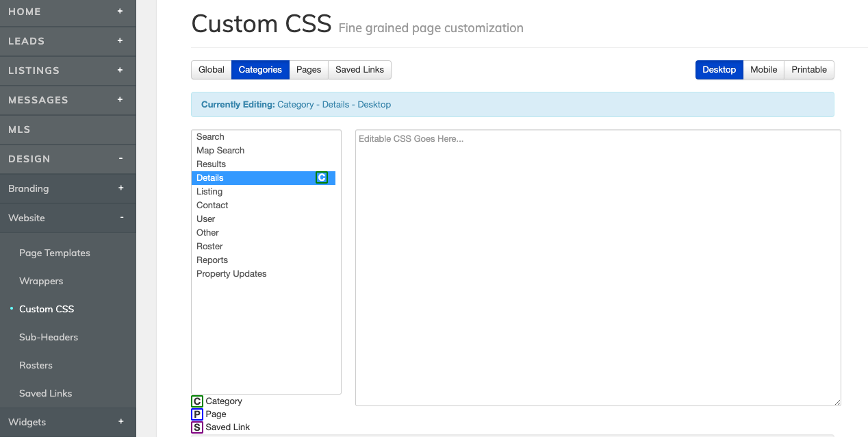Expand the Branding submenu

[x=121, y=188]
